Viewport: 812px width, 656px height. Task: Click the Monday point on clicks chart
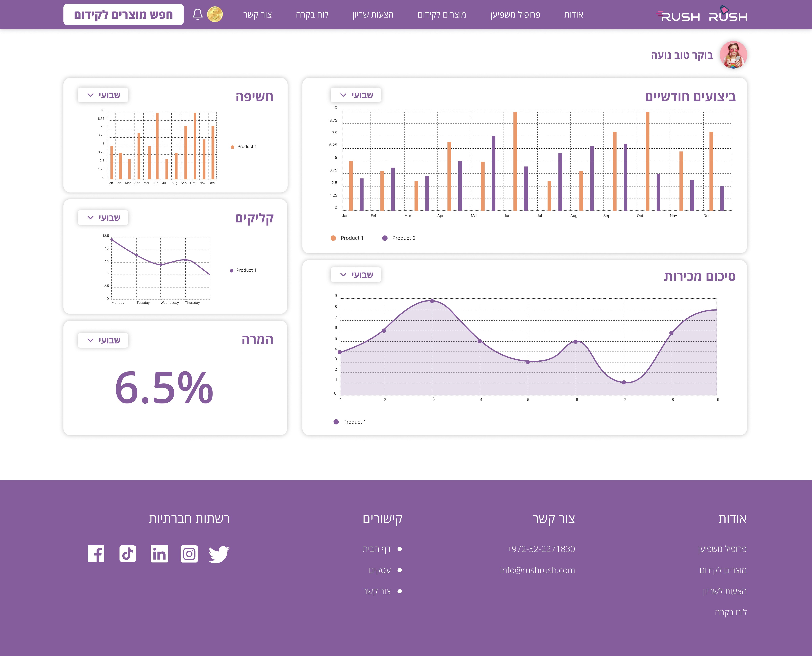112,239
